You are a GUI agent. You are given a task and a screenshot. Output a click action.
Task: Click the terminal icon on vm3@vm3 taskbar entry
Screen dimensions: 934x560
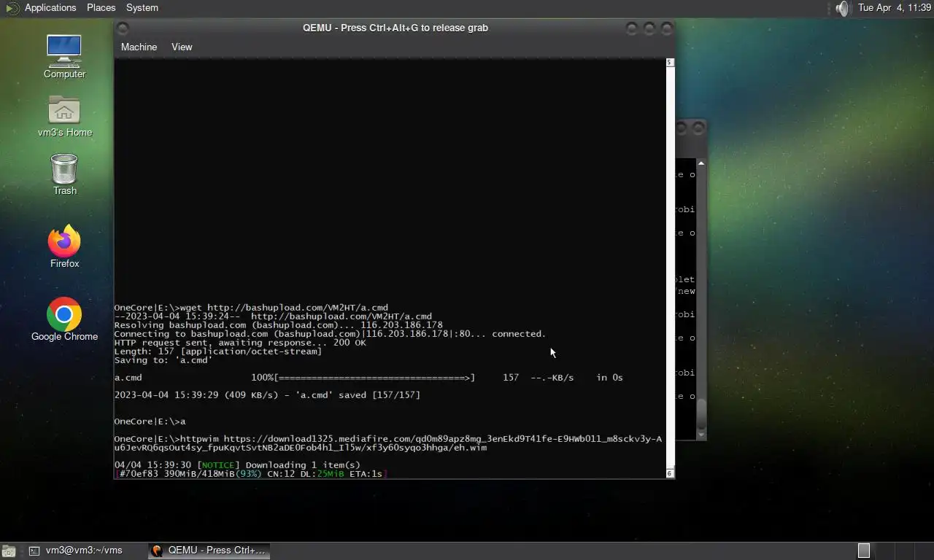click(34, 551)
